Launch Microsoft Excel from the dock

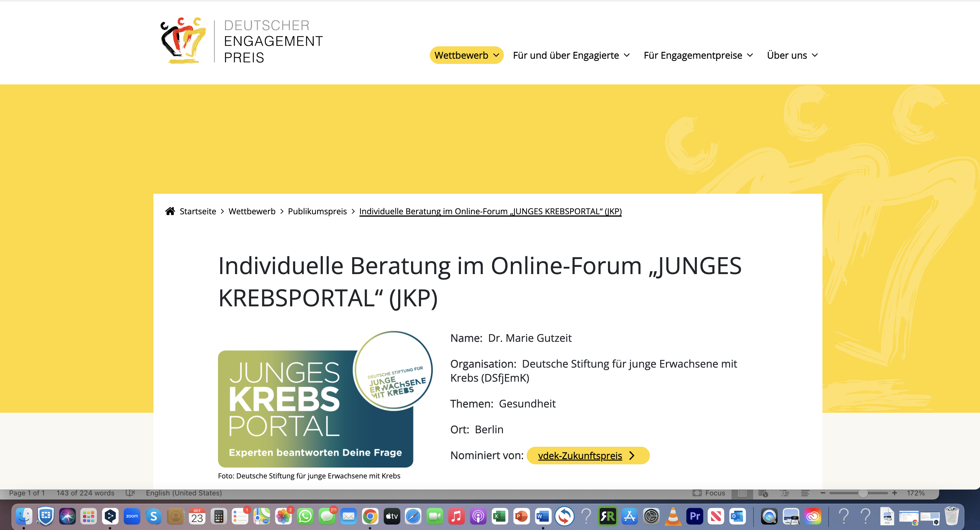[x=500, y=516]
